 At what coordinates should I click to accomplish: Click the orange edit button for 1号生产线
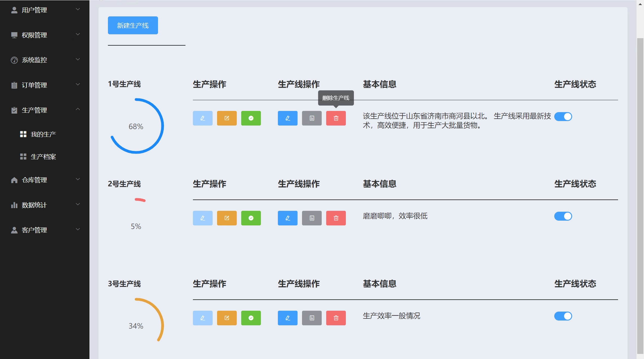coord(227,118)
